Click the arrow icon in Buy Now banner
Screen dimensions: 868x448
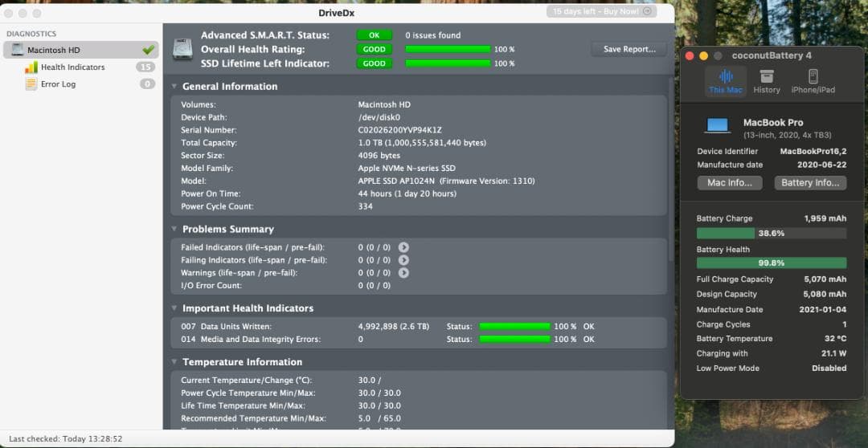tap(646, 11)
